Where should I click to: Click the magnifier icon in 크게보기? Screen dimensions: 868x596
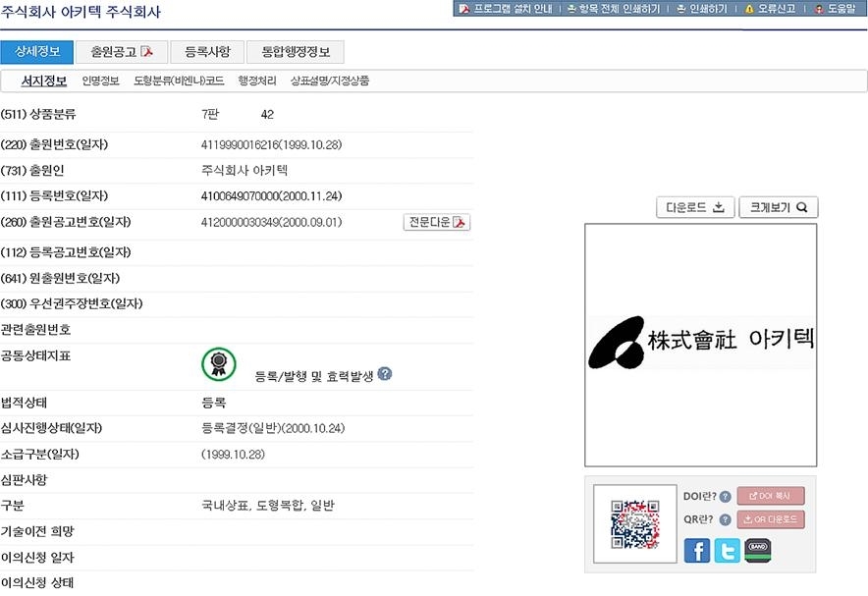(x=801, y=207)
